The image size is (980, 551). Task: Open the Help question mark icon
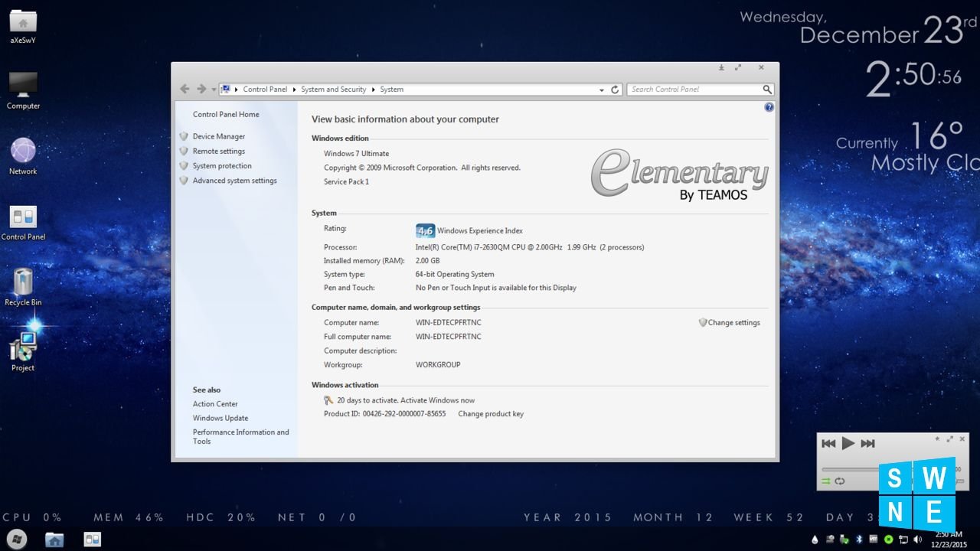[x=769, y=107]
